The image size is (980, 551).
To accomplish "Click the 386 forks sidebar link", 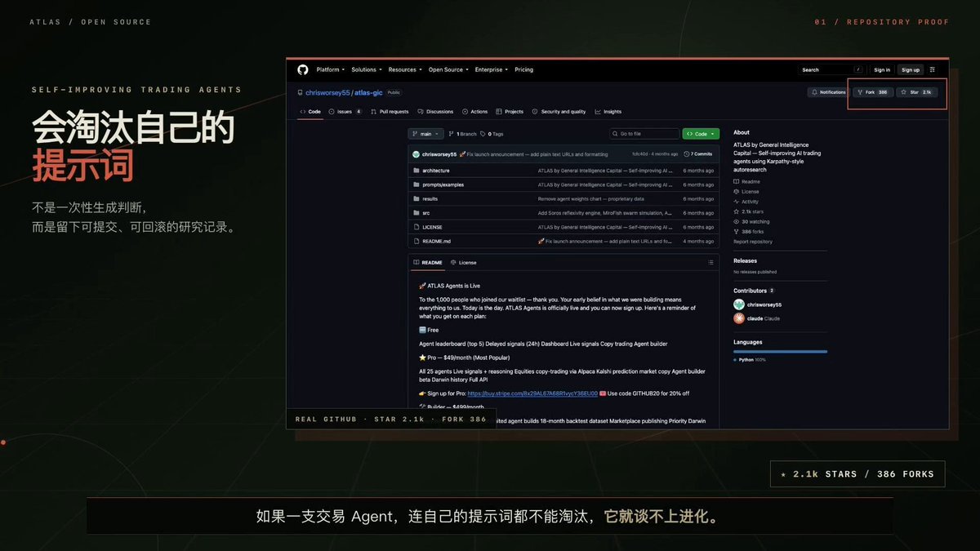I will point(748,232).
